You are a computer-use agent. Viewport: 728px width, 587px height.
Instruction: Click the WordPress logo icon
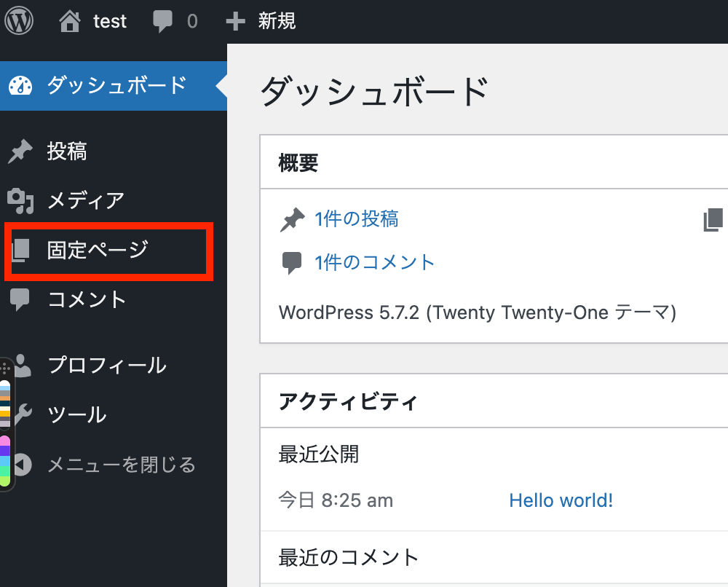tap(19, 21)
